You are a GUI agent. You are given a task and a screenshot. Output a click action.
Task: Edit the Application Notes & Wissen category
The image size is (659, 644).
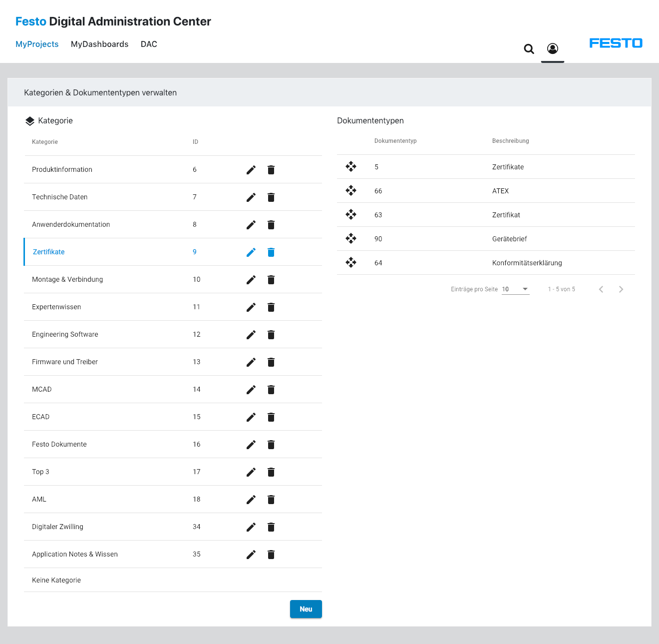251,554
